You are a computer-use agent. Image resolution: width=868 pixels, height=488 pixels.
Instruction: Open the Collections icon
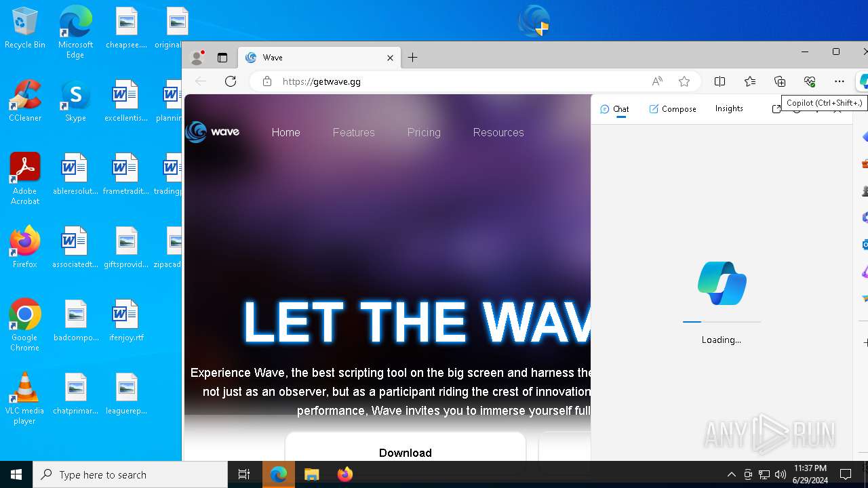point(780,81)
